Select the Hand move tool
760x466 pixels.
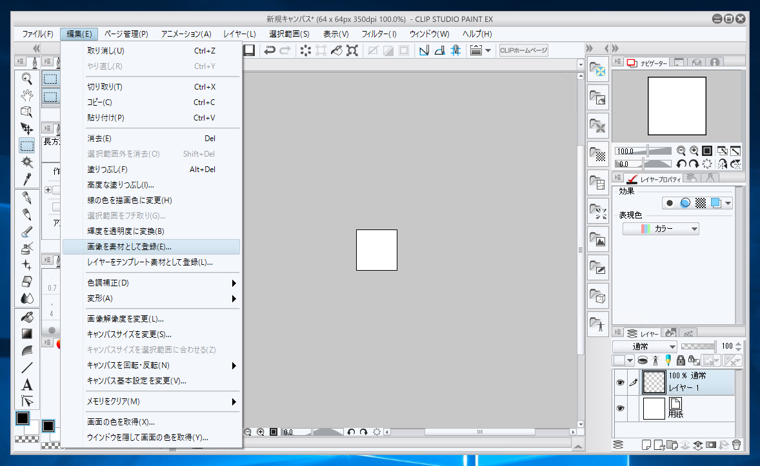[x=27, y=95]
